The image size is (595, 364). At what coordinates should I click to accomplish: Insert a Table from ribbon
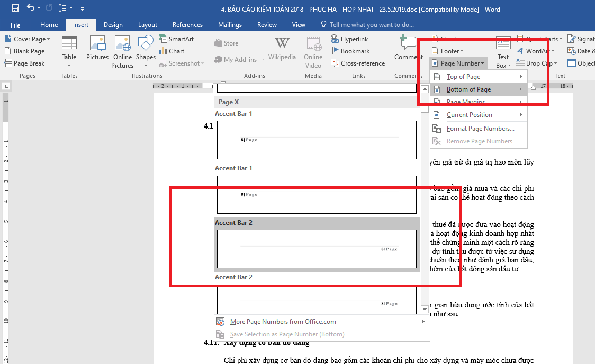click(69, 51)
